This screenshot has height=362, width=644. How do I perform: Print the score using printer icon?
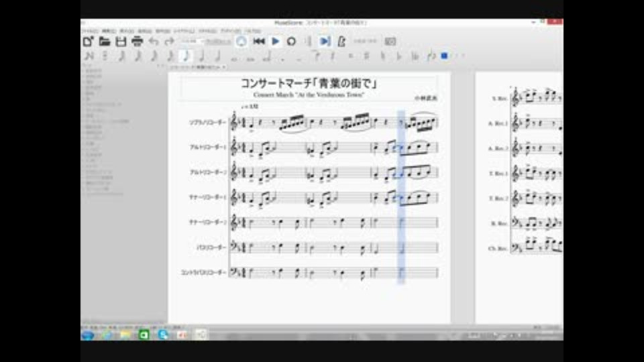pos(137,42)
